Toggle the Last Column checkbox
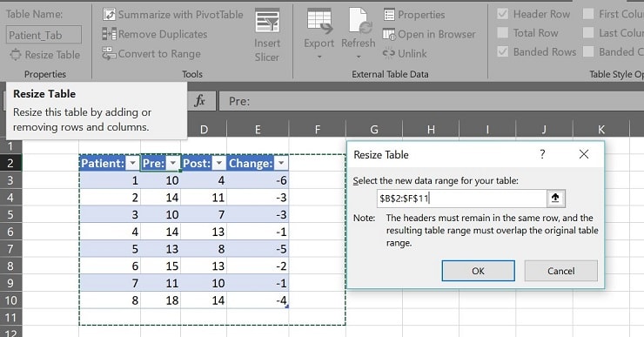This screenshot has width=644, height=337. [x=588, y=33]
